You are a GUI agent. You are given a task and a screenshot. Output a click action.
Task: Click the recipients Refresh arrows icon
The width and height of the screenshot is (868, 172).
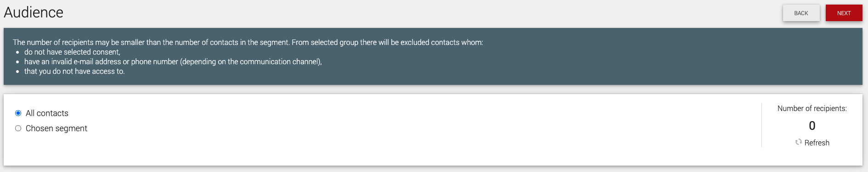[x=798, y=142]
